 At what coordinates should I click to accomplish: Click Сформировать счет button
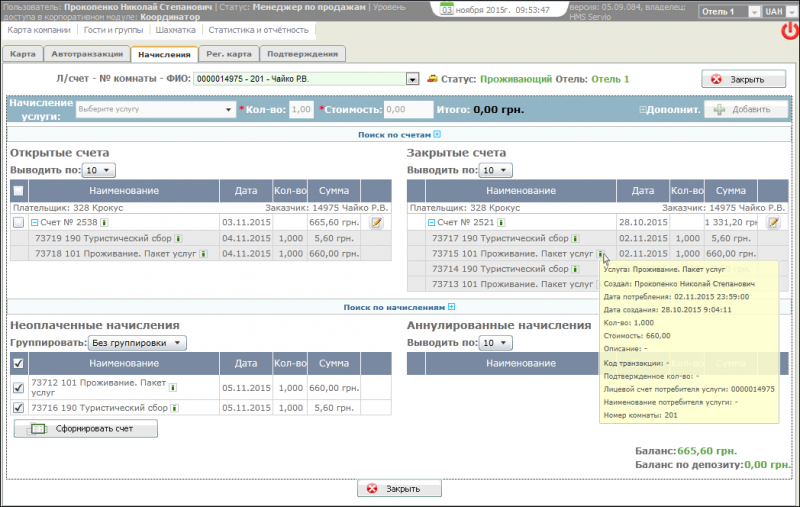click(86, 429)
